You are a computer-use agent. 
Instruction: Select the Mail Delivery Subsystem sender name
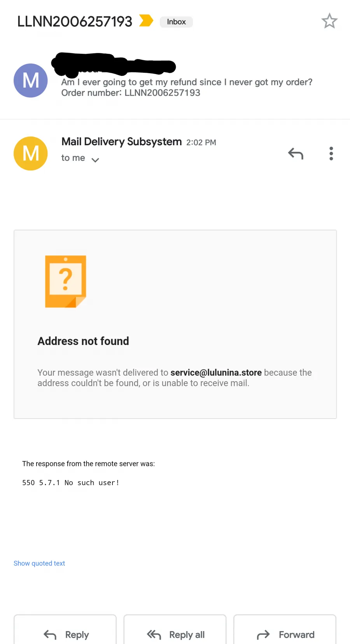[x=121, y=142]
